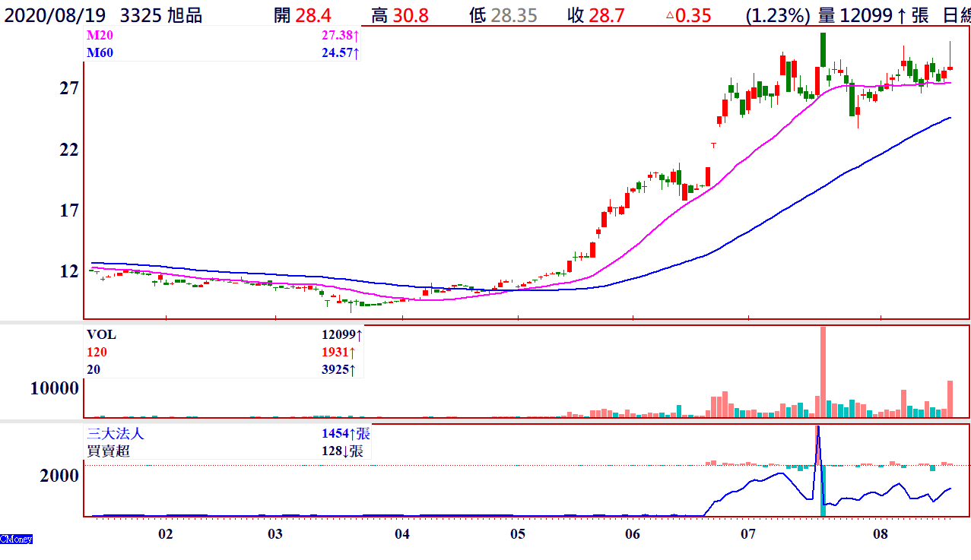Click the 02 month marker on time axis

point(165,534)
